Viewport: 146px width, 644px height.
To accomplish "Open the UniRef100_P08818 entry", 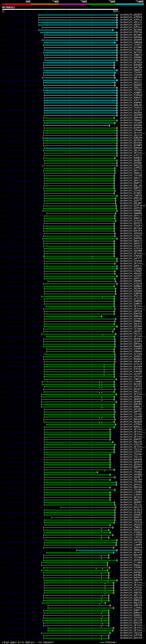I will pyautogui.click(x=131, y=95).
